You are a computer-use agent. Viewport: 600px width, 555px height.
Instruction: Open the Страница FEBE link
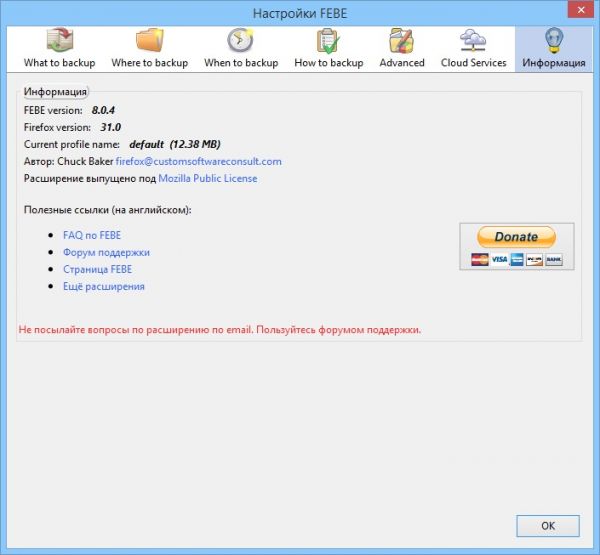coord(98,269)
